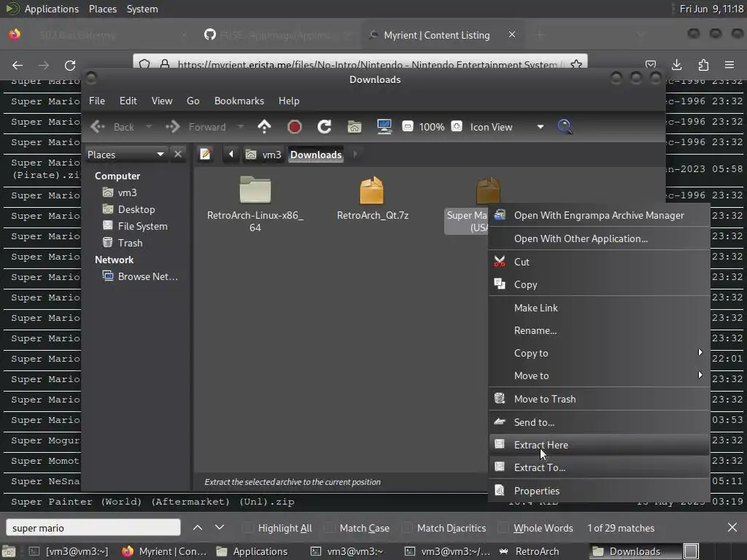This screenshot has width=747, height=560.
Task: Open Forward history dropdown arrow
Action: pyautogui.click(x=241, y=127)
